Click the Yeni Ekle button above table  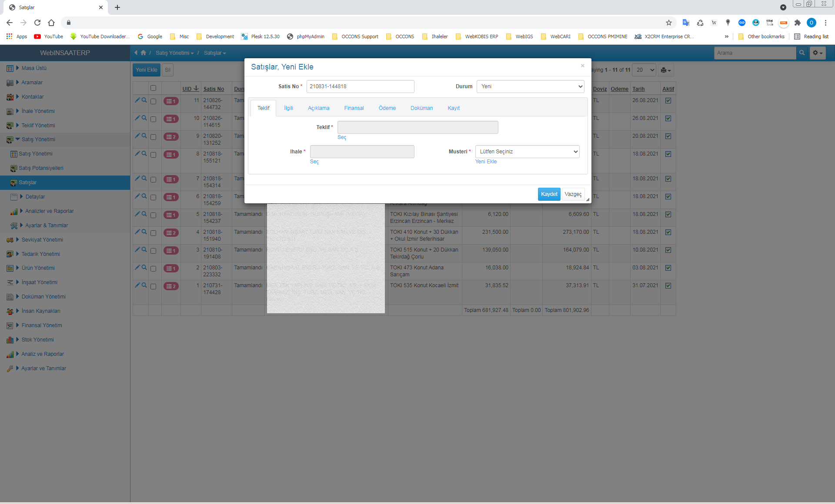tap(147, 70)
